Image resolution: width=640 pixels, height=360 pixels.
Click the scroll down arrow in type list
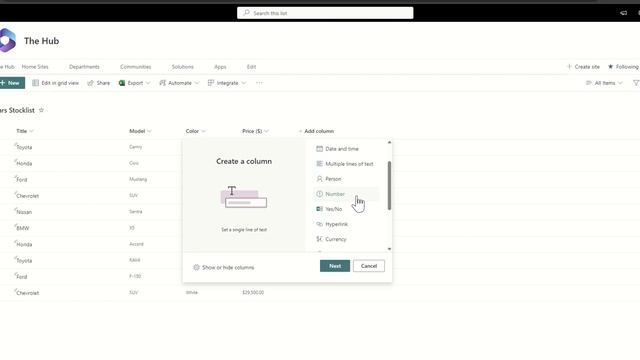(x=389, y=249)
